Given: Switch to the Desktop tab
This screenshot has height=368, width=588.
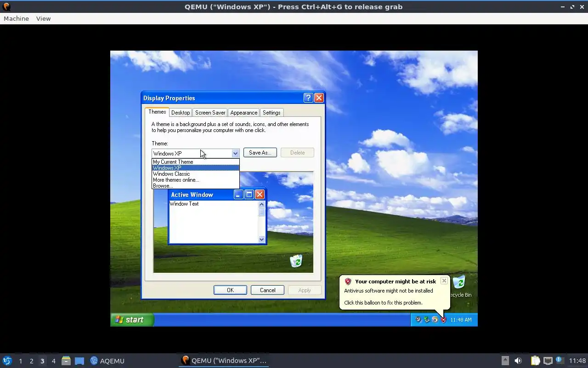Looking at the screenshot, I should (x=181, y=113).
